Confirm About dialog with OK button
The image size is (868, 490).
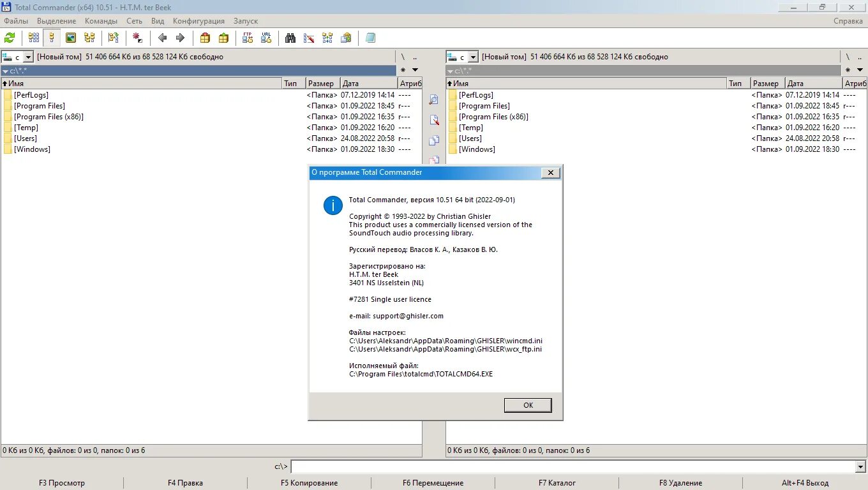tap(528, 405)
